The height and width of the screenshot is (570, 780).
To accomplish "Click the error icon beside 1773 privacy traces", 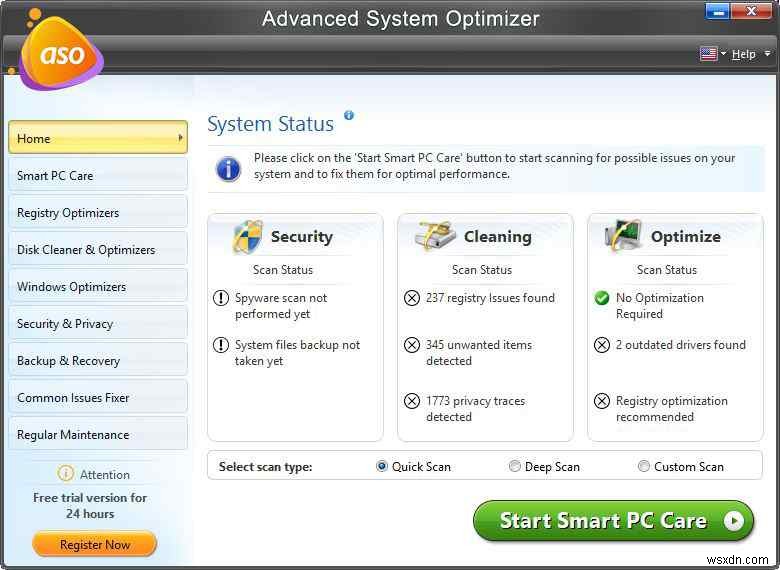I will click(412, 401).
